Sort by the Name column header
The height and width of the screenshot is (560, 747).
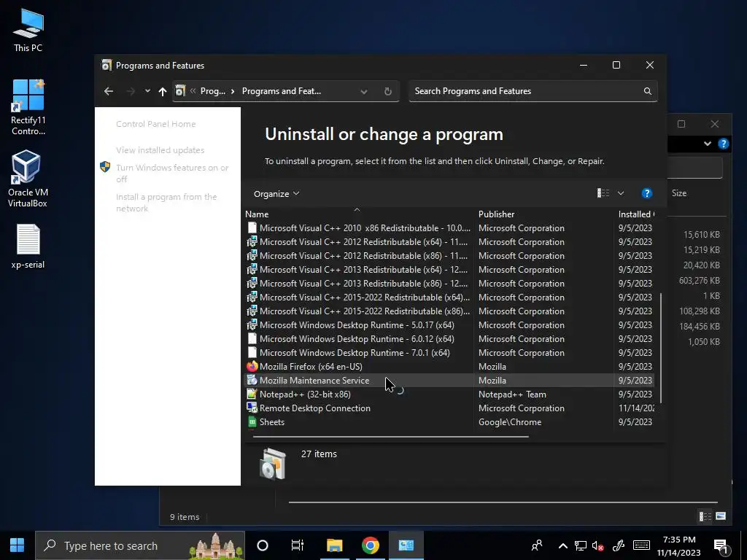(359, 214)
